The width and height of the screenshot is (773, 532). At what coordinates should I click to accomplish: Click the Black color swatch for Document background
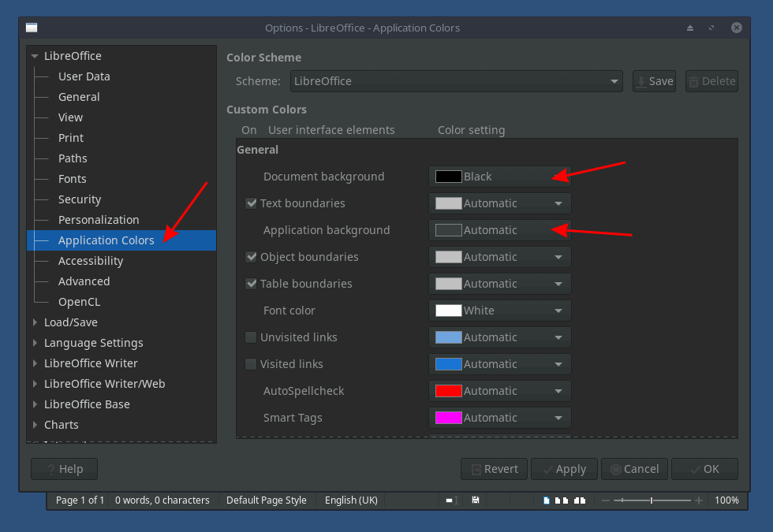447,177
